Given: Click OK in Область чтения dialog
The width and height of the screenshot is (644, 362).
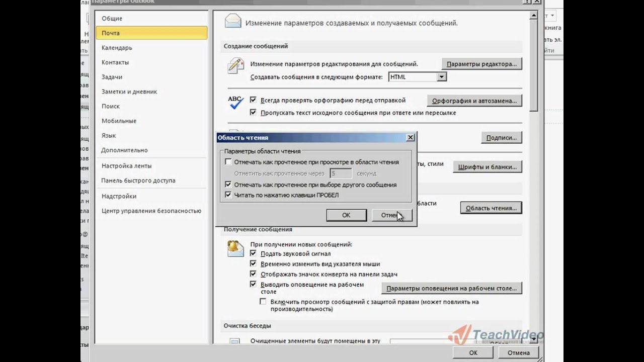Looking at the screenshot, I should [x=346, y=215].
